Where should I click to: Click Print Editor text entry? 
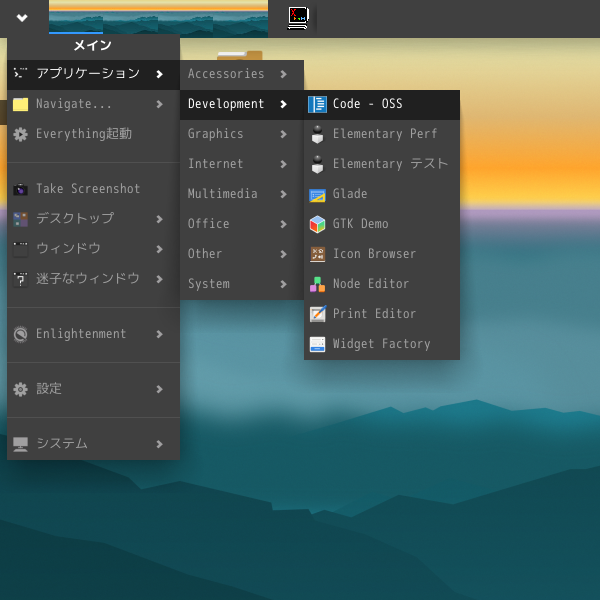(374, 314)
